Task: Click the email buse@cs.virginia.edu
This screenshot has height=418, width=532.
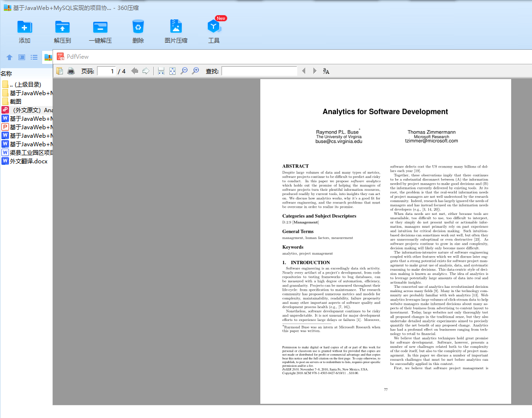Action: point(338,142)
